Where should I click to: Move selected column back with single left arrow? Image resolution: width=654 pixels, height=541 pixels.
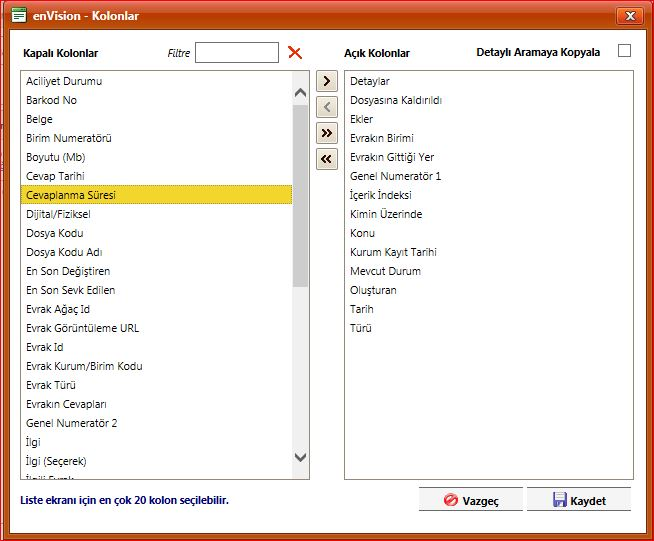click(x=327, y=107)
